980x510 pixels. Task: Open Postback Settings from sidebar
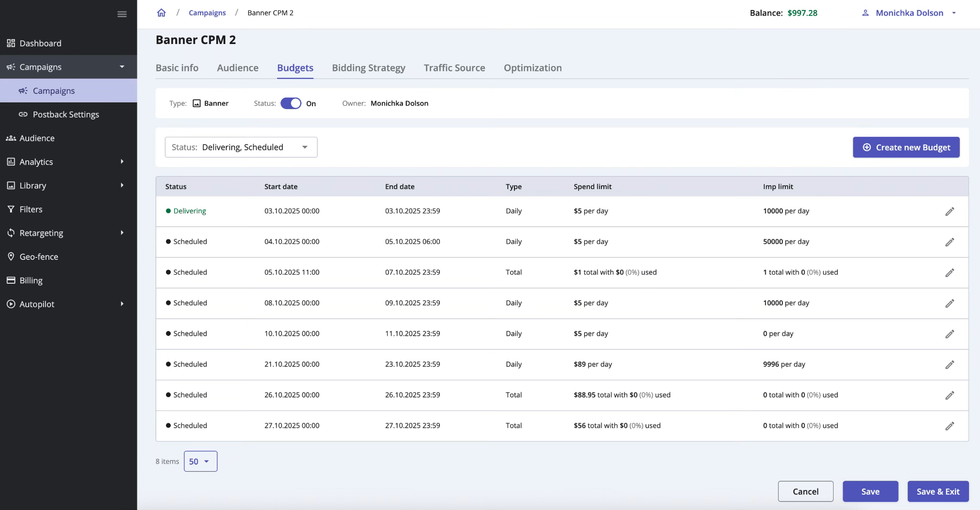[x=66, y=114]
